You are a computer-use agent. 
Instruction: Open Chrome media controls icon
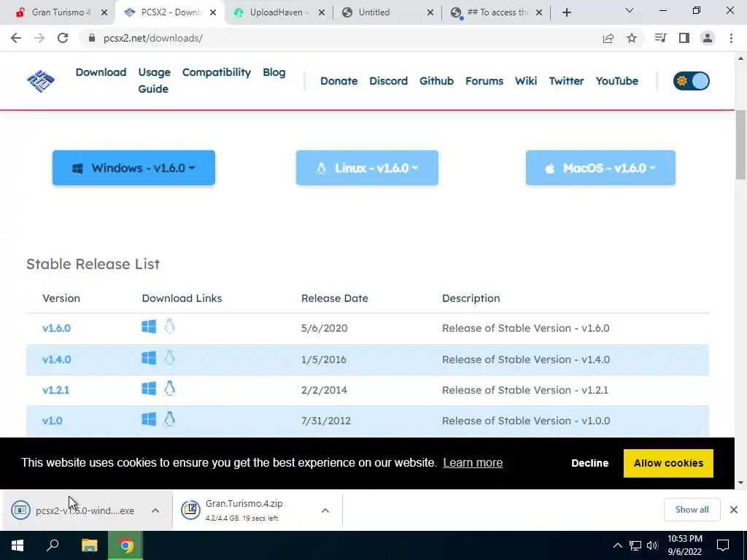click(x=660, y=38)
